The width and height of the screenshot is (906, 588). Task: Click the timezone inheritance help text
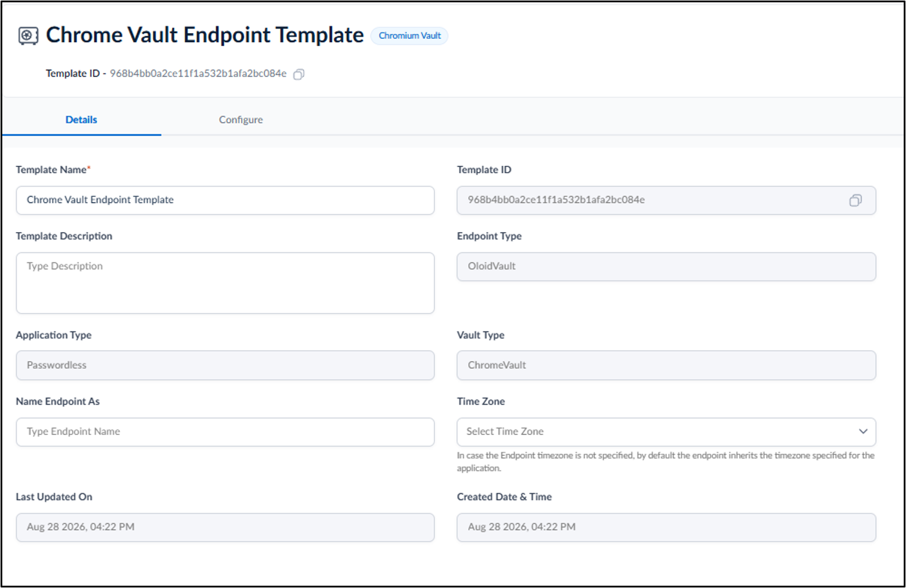coord(666,462)
